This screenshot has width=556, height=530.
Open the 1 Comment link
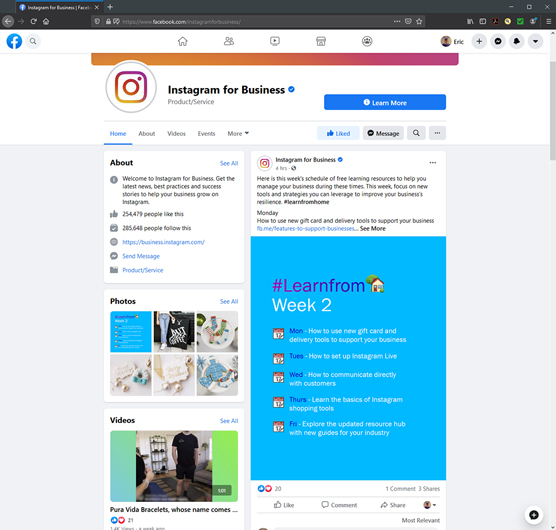click(401, 489)
